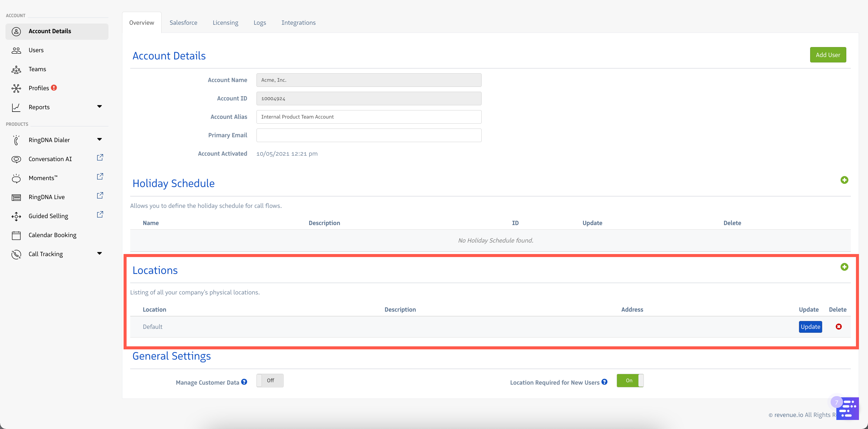Click Location Required for New Users help icon

click(605, 382)
